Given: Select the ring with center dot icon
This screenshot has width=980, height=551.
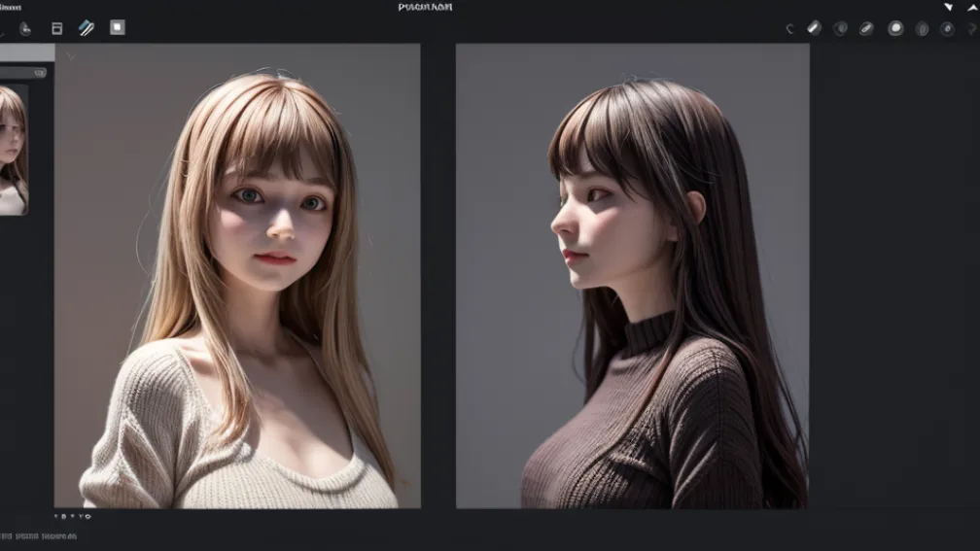Looking at the screenshot, I should [948, 29].
